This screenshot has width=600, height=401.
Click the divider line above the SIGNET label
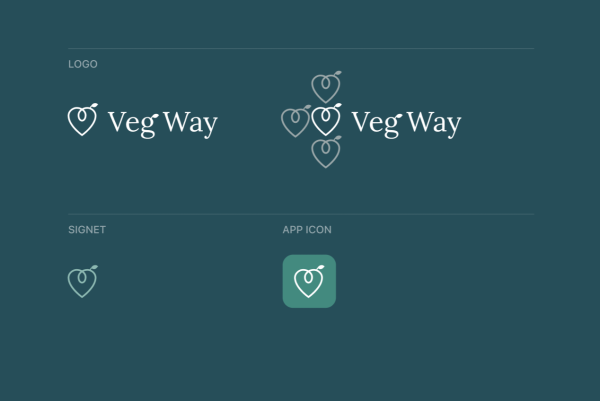click(301, 214)
